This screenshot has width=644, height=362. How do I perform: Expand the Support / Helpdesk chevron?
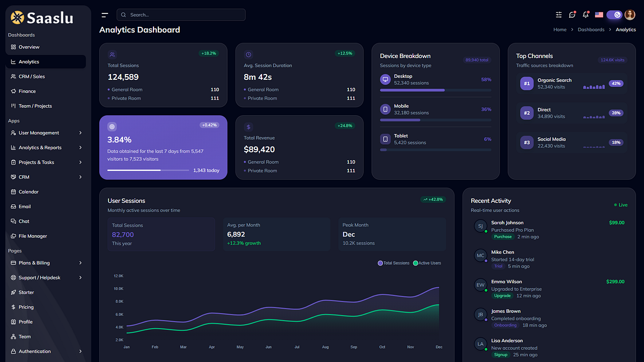pyautogui.click(x=80, y=278)
